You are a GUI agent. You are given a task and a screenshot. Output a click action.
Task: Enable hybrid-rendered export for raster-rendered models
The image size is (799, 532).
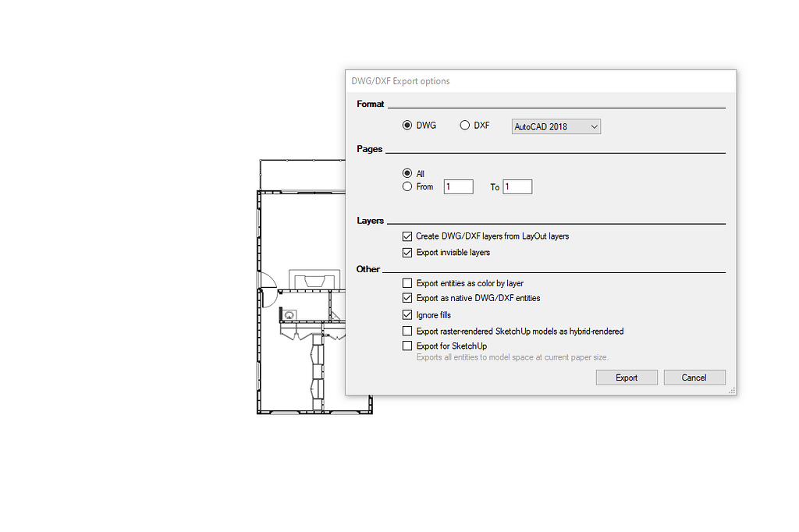coord(407,330)
